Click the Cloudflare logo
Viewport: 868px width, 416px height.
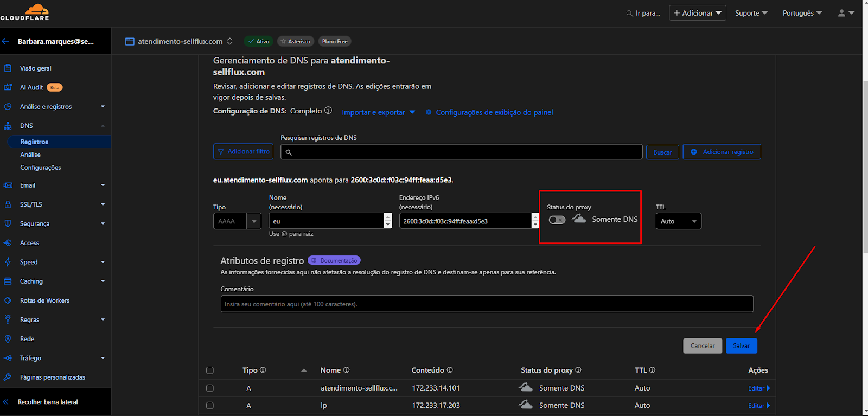click(x=25, y=12)
